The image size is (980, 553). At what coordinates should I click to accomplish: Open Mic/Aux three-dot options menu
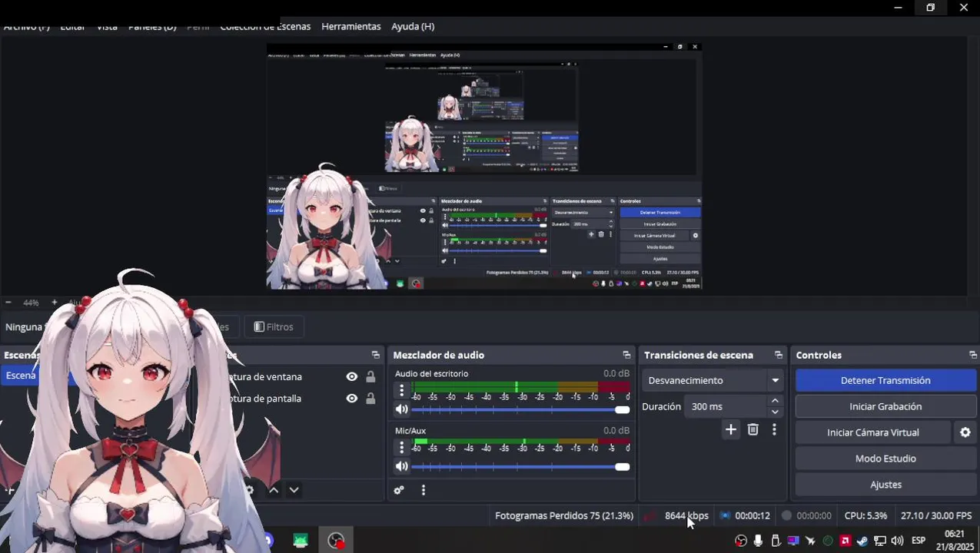[401, 447]
